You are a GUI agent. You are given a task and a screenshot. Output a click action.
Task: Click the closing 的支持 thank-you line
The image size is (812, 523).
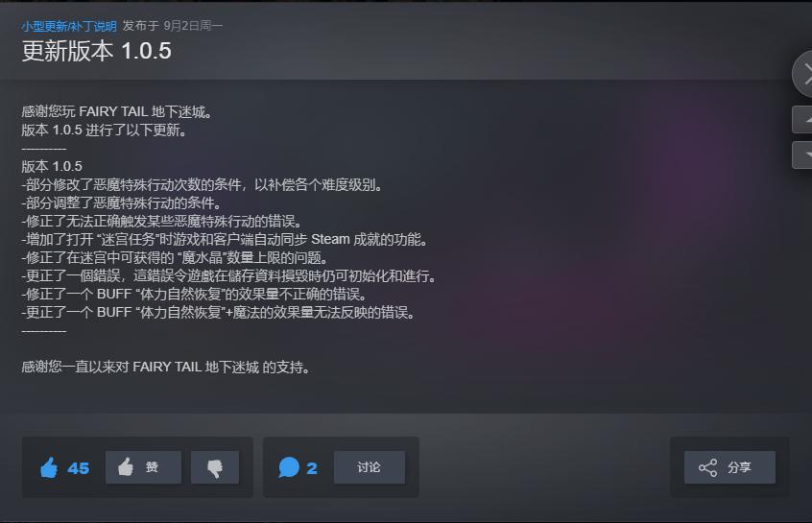coord(166,368)
